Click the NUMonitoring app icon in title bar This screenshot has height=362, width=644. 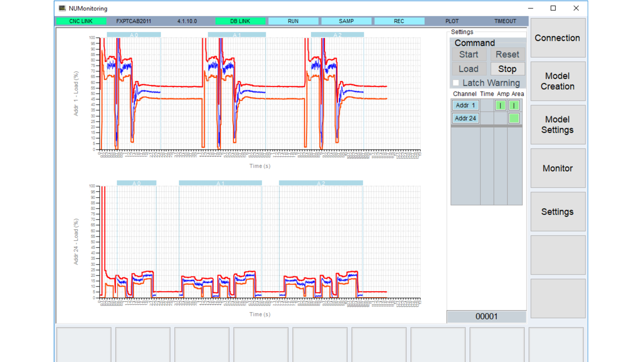point(62,8)
